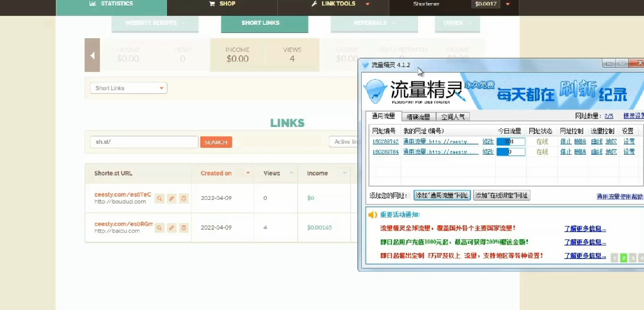Delete the baudud.com short link via trash icon
The width and height of the screenshot is (644, 310).
click(184, 198)
